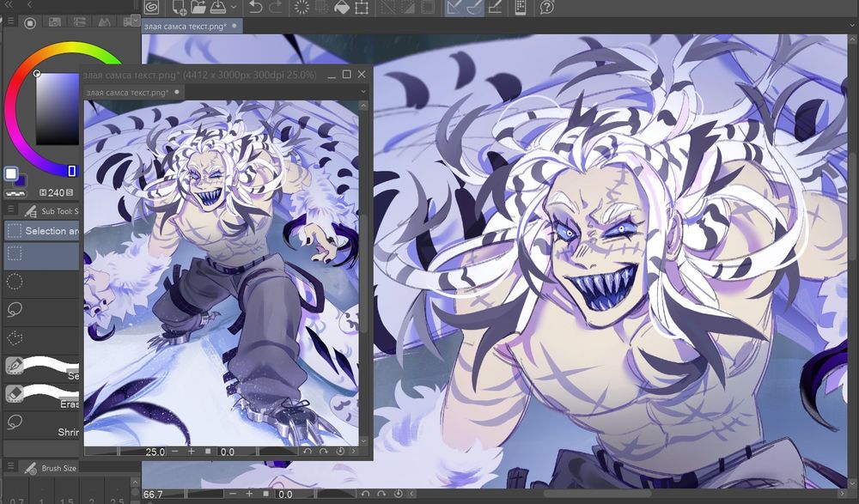Choose the Selection area sub tool group
Viewport: 859px width, 504px height.
41,231
